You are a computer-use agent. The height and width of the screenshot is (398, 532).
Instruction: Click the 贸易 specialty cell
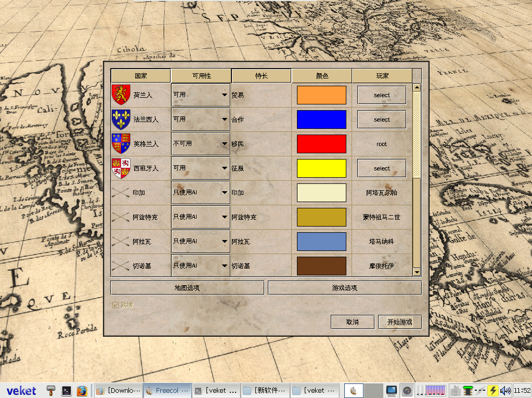click(x=261, y=95)
